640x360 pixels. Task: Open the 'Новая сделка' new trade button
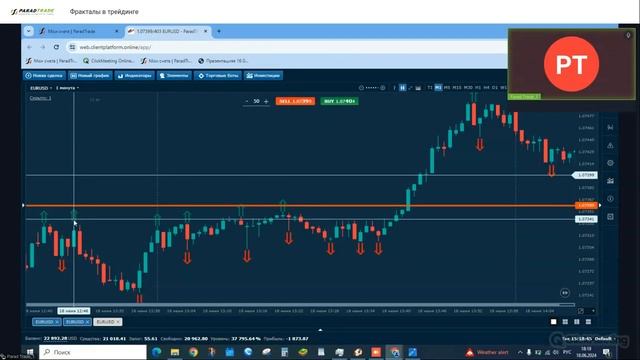click(44, 76)
